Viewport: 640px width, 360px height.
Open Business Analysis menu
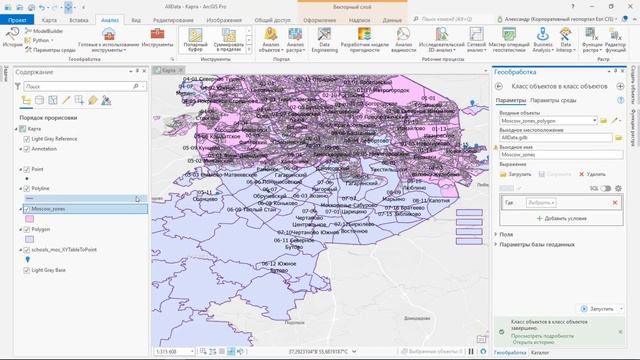click(x=543, y=40)
